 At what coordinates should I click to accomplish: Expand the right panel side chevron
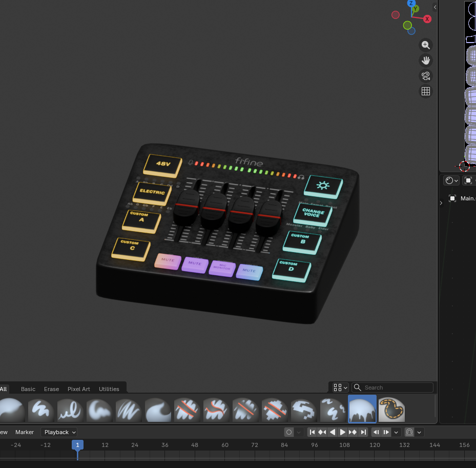click(441, 203)
